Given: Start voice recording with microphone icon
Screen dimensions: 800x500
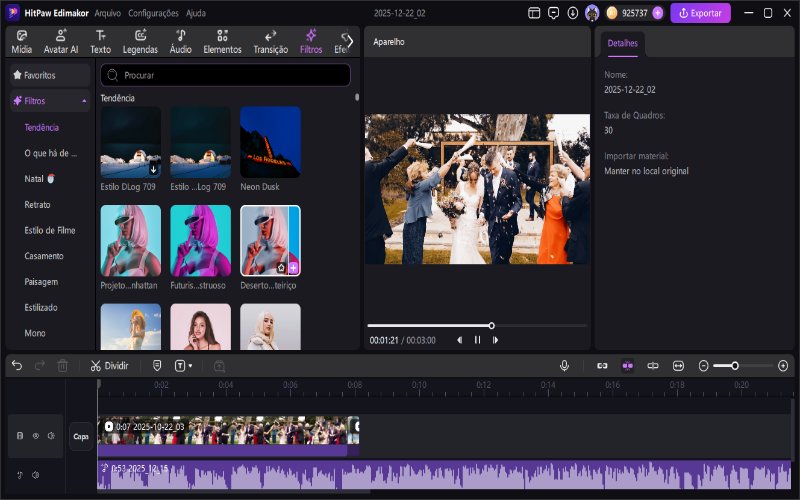Looking at the screenshot, I should (564, 365).
